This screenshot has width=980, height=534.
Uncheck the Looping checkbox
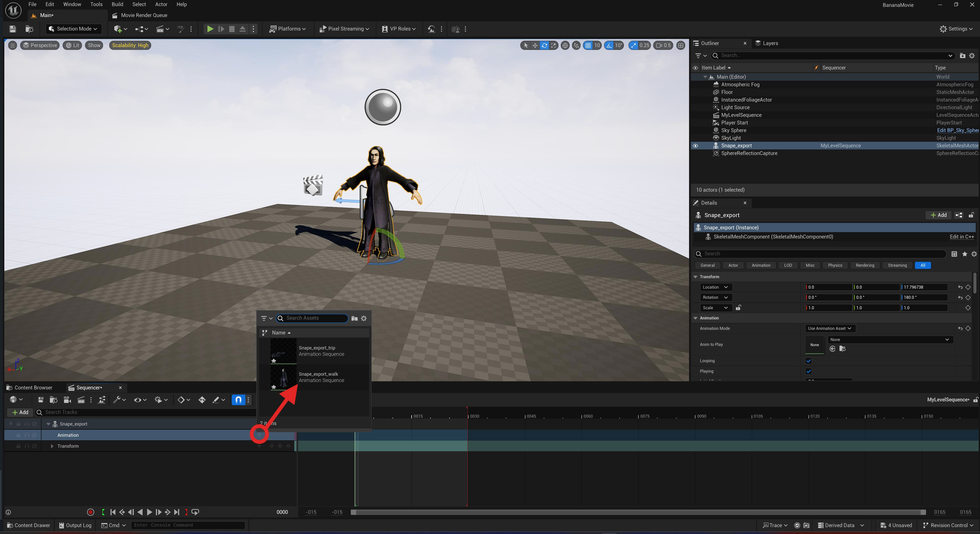tap(808, 361)
